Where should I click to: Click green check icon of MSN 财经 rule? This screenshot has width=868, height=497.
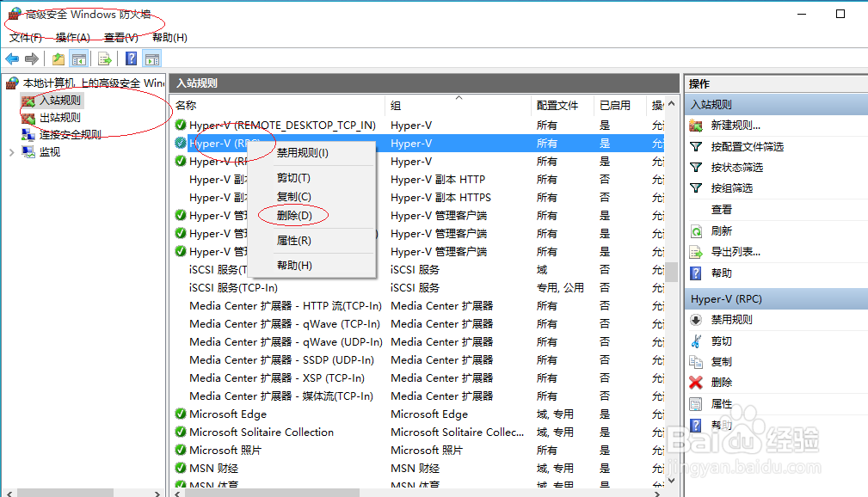pyautogui.click(x=181, y=468)
